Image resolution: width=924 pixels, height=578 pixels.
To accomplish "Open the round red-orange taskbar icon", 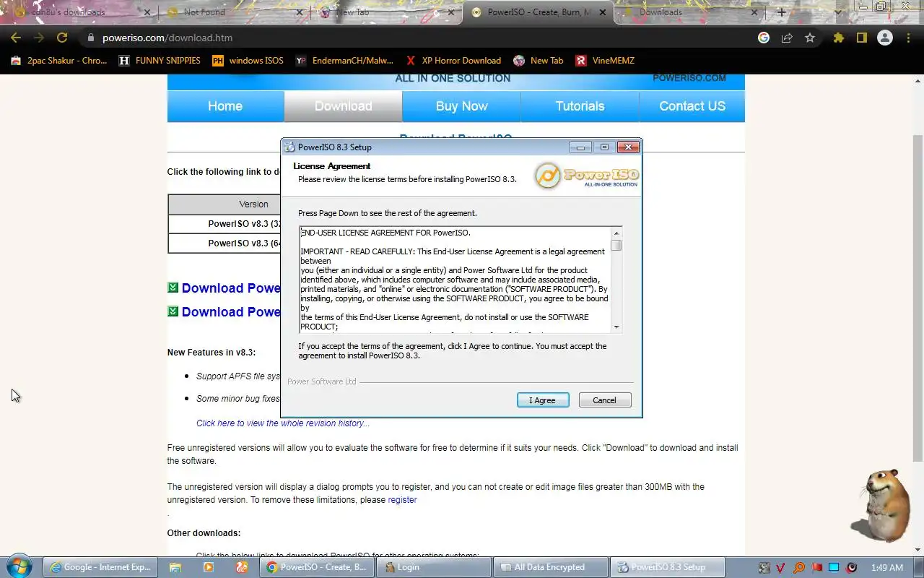I will pos(242,567).
